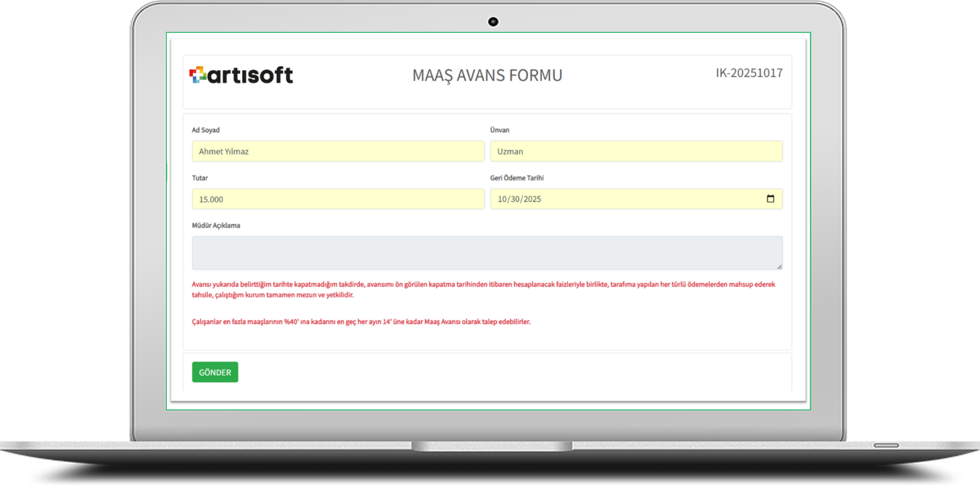The height and width of the screenshot is (486, 980).
Task: Focus the Ad Soyad field containing Ahmet Yılmaz
Action: click(338, 151)
